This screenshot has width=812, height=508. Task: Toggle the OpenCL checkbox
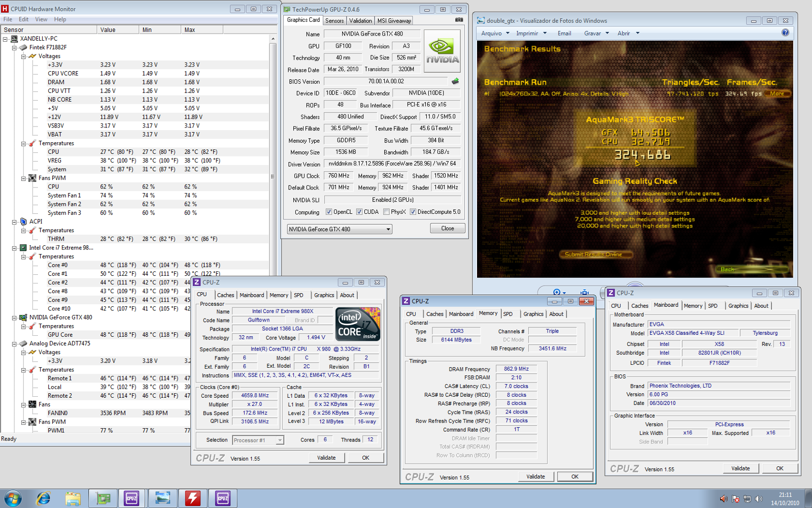coord(329,212)
